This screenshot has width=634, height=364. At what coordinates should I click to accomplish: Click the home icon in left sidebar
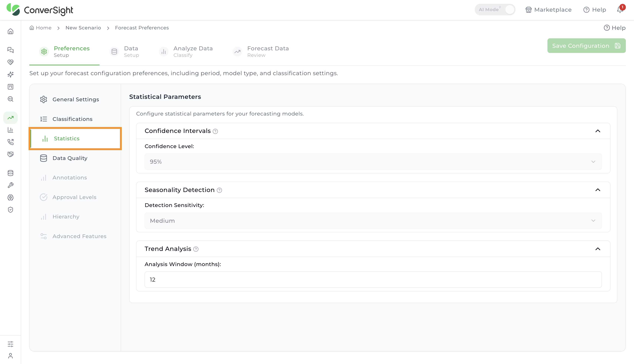tap(11, 31)
